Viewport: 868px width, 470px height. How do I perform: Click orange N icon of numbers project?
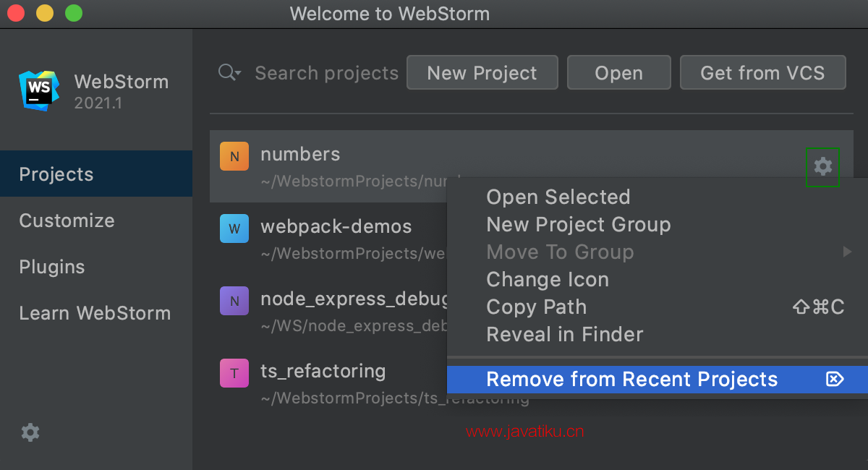point(234,156)
